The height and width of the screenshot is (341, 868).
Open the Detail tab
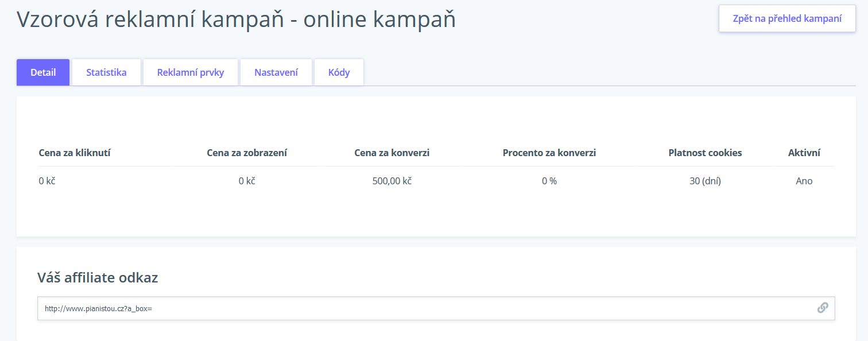pos(43,72)
